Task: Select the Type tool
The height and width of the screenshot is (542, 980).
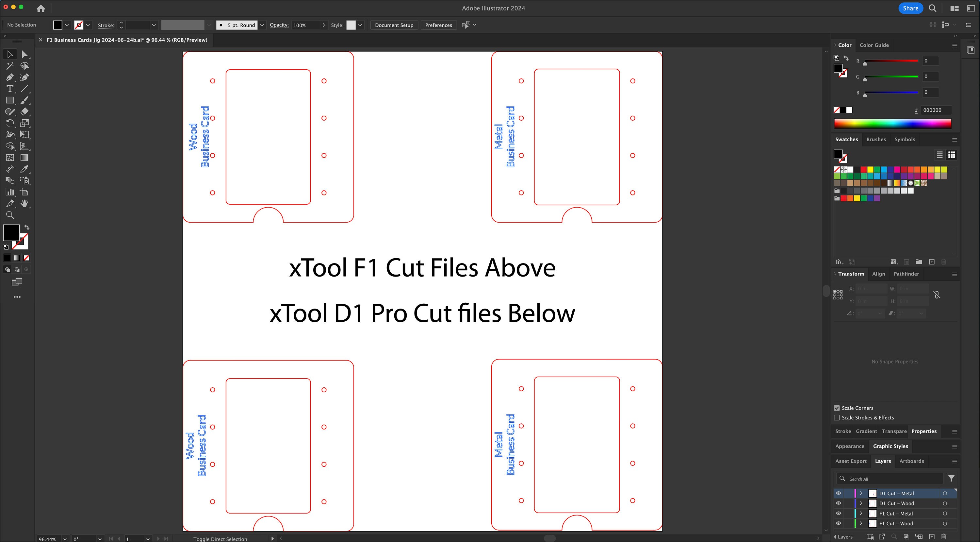Action: pos(10,89)
